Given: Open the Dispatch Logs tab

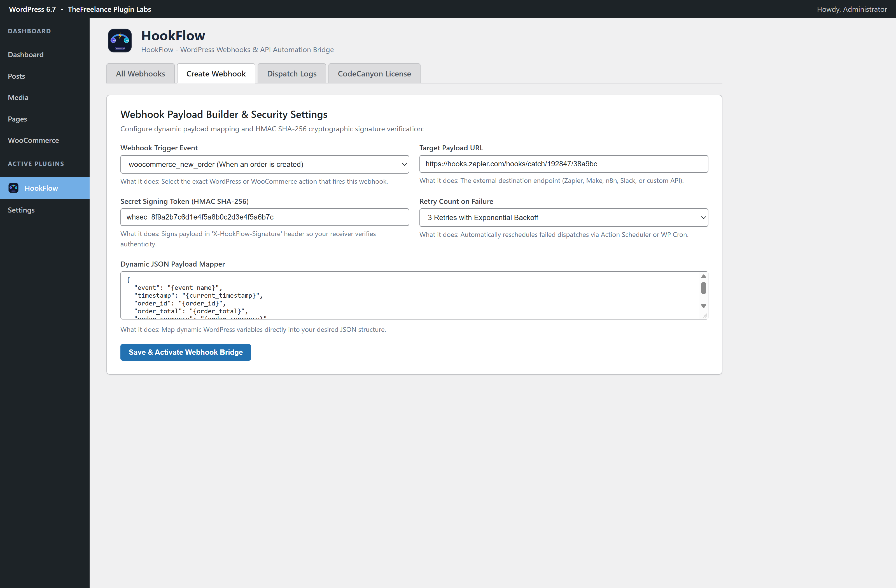Looking at the screenshot, I should coord(292,73).
